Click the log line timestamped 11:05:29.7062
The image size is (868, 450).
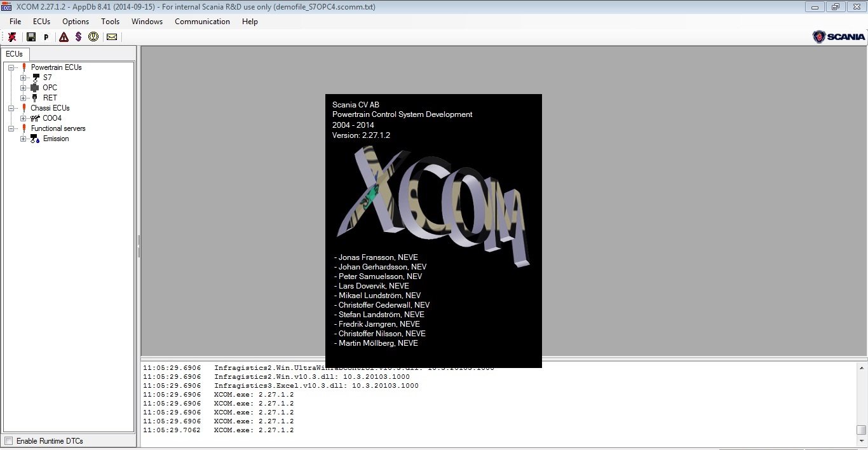[x=219, y=430]
